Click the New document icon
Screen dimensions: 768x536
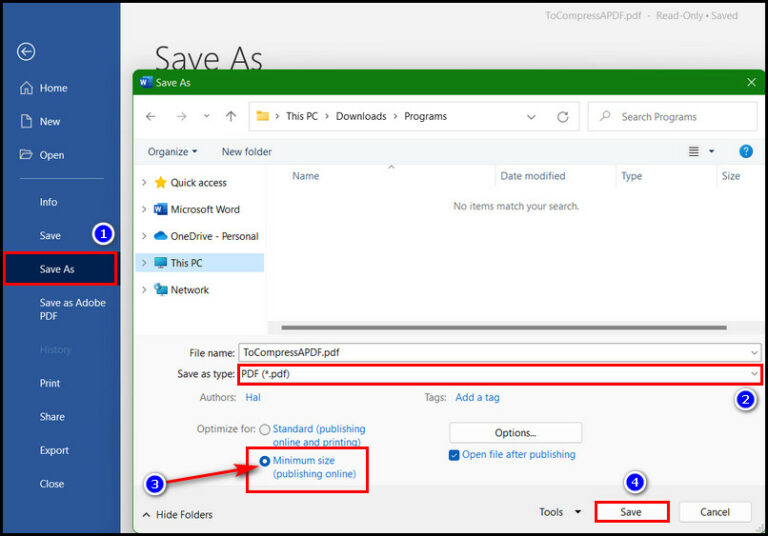(26, 121)
